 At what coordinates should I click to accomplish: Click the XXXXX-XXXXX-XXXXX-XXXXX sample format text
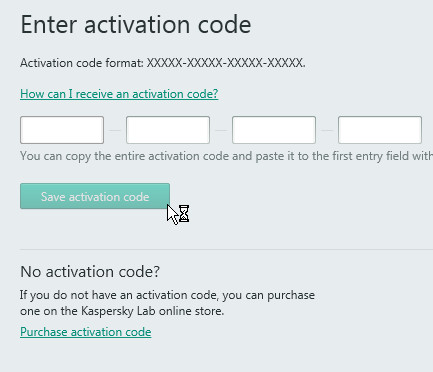coord(226,63)
